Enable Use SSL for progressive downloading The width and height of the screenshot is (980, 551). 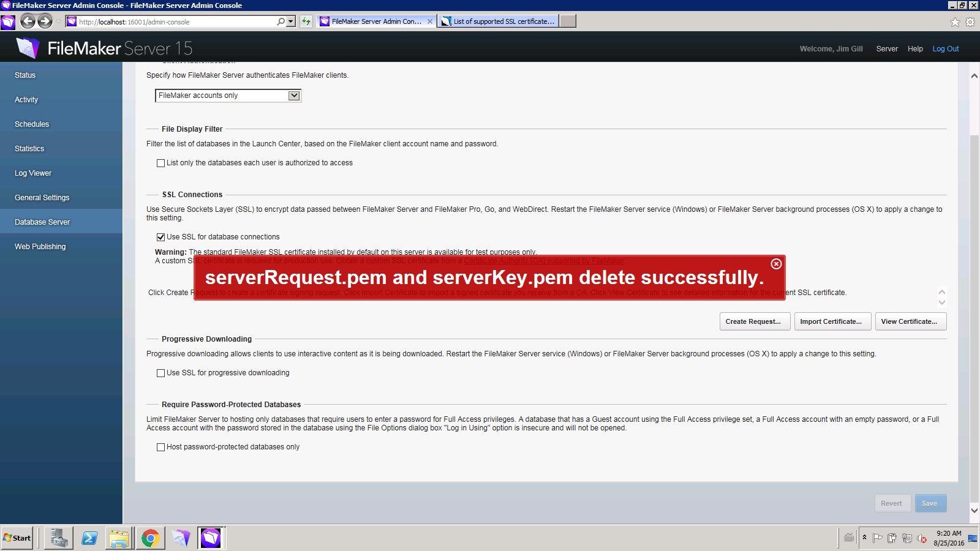[160, 373]
